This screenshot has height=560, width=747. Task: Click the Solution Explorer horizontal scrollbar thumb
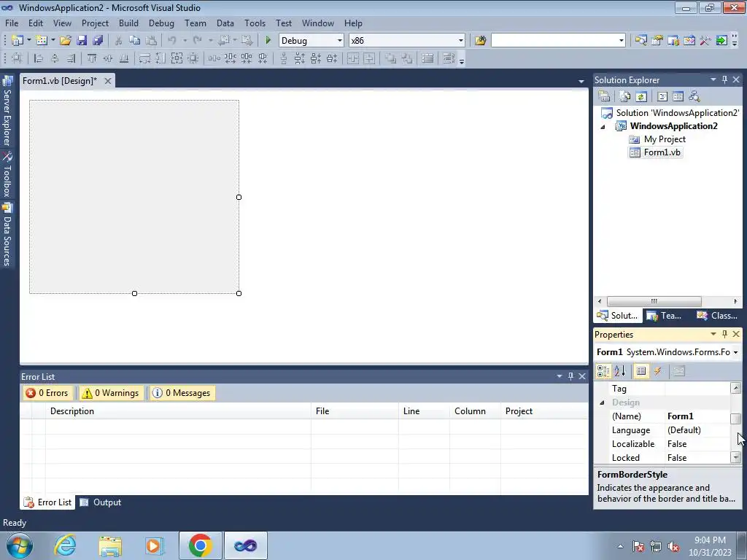click(654, 301)
